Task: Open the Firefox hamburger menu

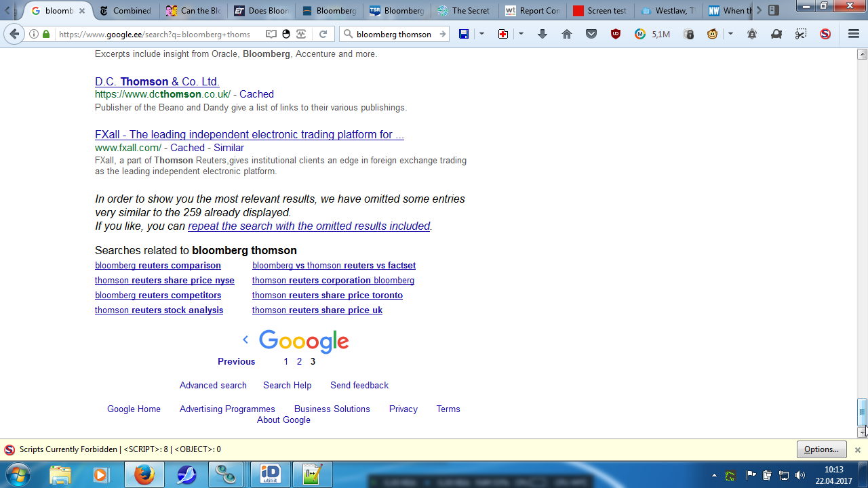Action: [x=854, y=34]
